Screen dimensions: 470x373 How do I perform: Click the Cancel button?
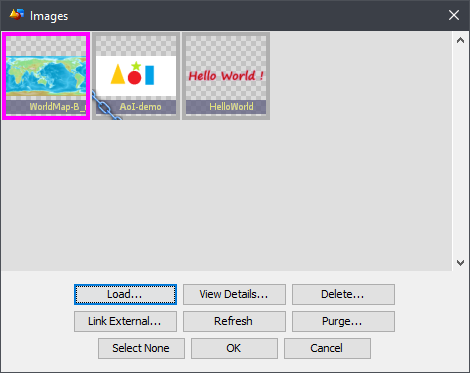point(327,348)
